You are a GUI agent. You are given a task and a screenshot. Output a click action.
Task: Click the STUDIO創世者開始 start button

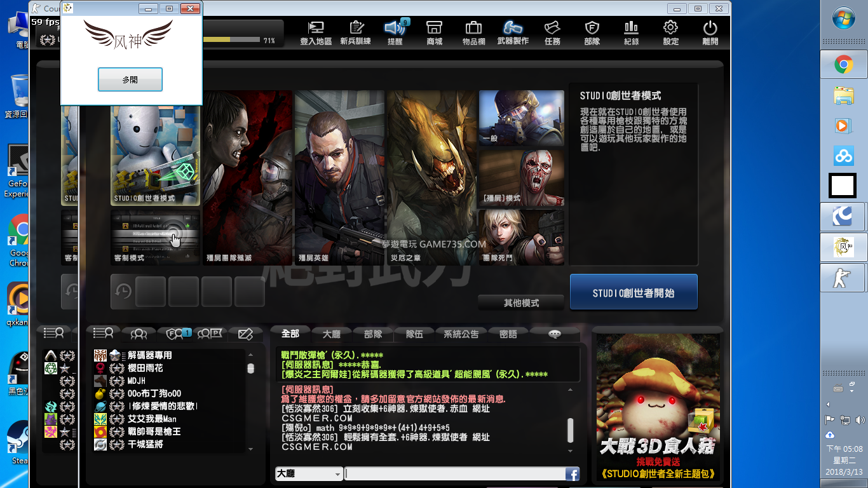pos(634,293)
